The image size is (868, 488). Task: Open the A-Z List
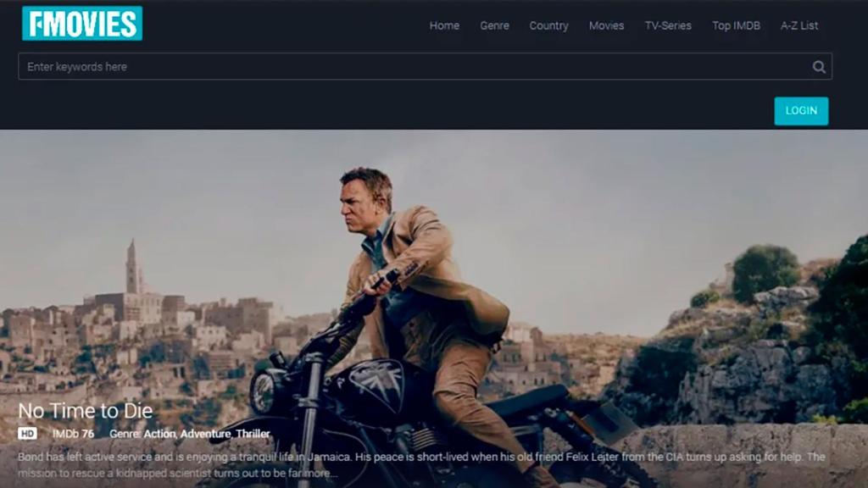click(x=798, y=26)
